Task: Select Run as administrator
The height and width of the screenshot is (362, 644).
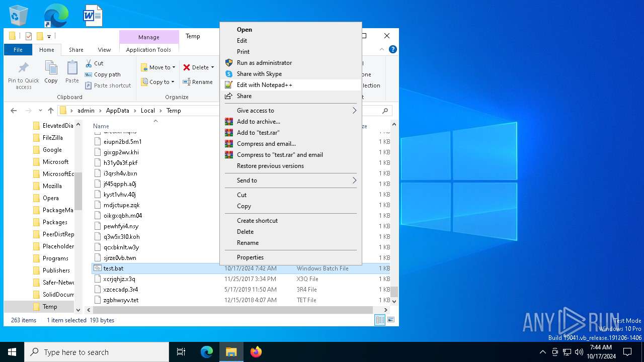Action: click(291, 63)
